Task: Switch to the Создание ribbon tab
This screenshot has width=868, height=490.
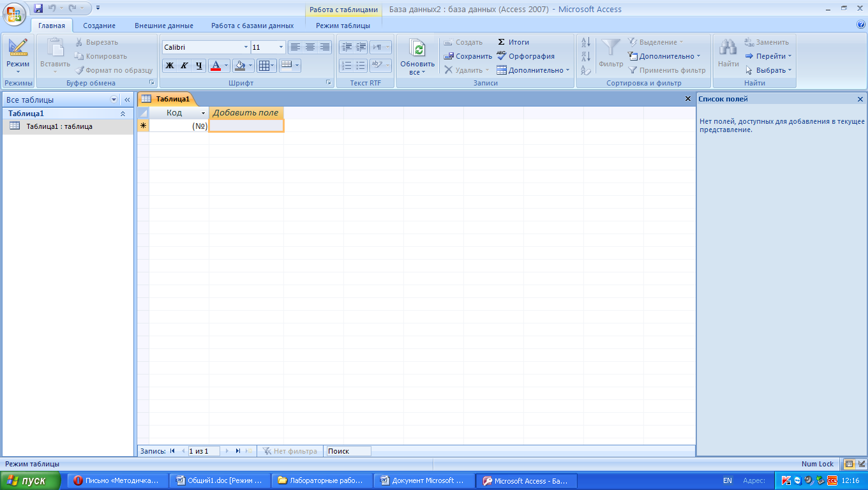Action: [x=99, y=26]
